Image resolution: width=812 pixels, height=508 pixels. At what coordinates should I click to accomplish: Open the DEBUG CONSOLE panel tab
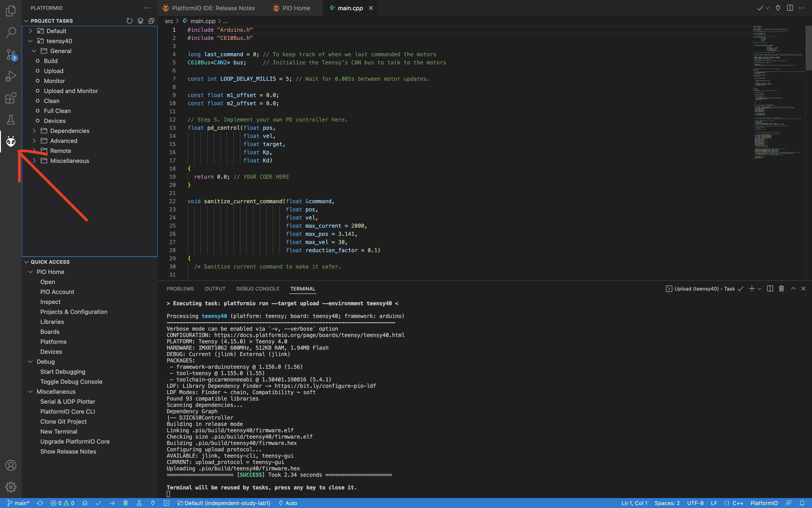(x=258, y=289)
